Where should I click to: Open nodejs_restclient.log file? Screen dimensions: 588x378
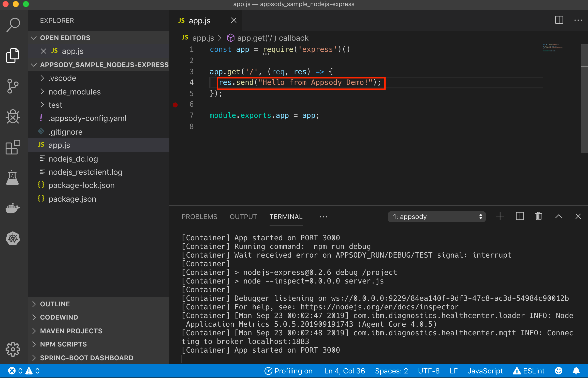[99, 172]
